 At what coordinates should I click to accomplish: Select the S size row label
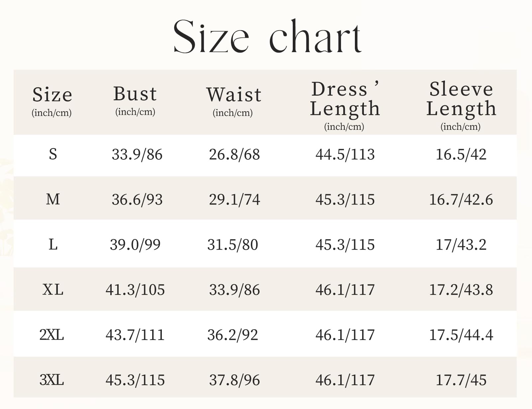[53, 154]
